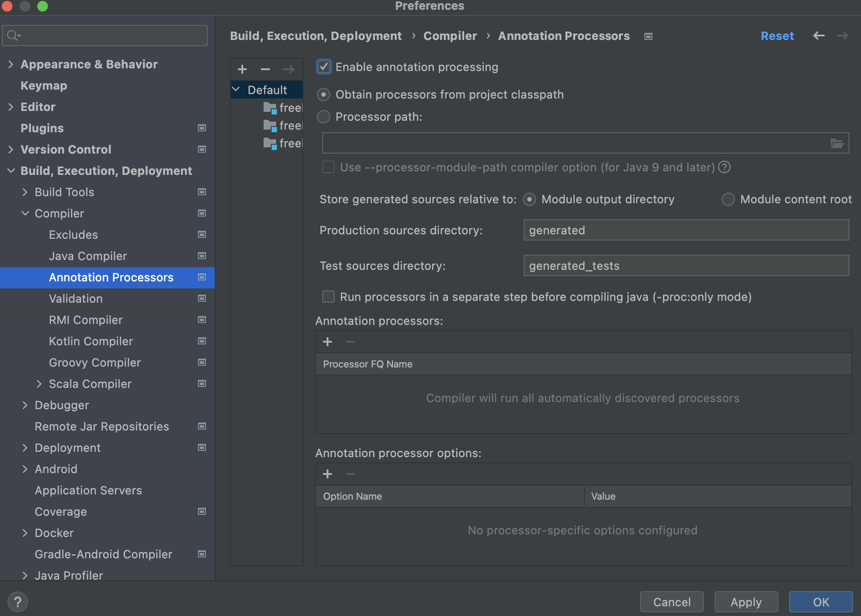The height and width of the screenshot is (616, 861).
Task: Collapse the Compiler tree node
Action: [x=25, y=213]
